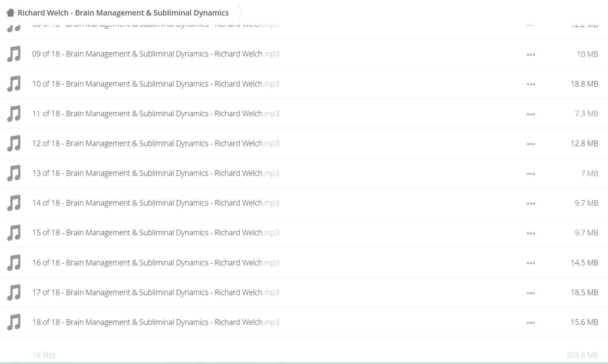Click the 15.6 MB size value

point(584,322)
